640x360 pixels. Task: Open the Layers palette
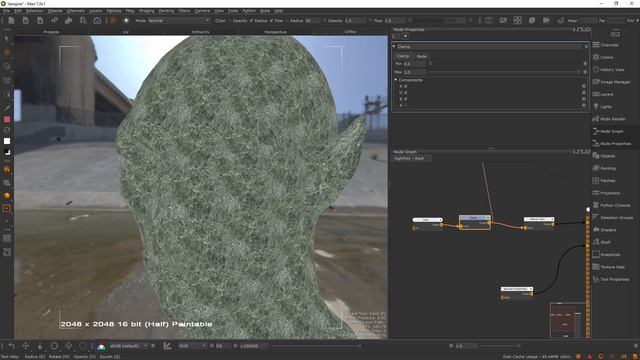tap(603, 94)
